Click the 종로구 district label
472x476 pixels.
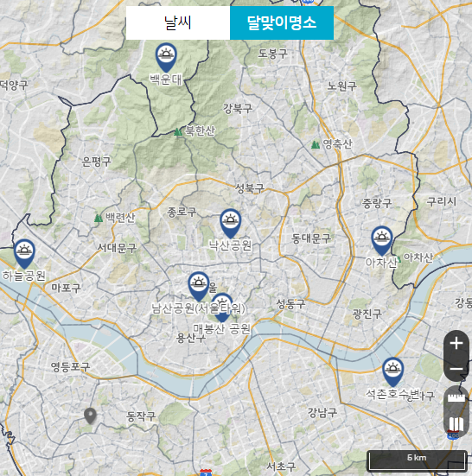[182, 212]
